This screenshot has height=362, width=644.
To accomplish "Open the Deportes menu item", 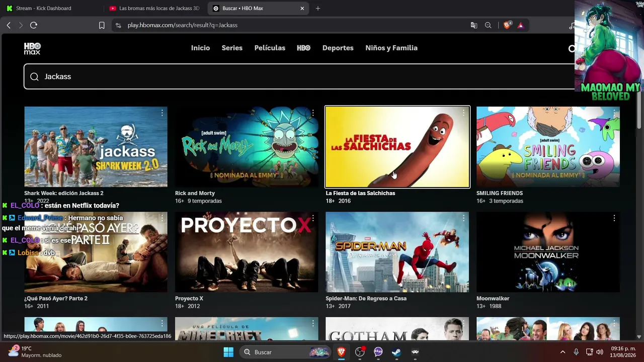I will coord(338,48).
